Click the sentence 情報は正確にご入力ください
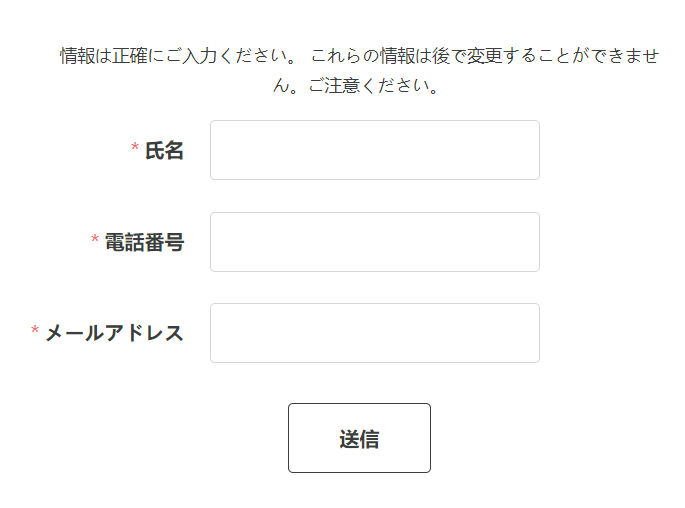 tap(180, 56)
